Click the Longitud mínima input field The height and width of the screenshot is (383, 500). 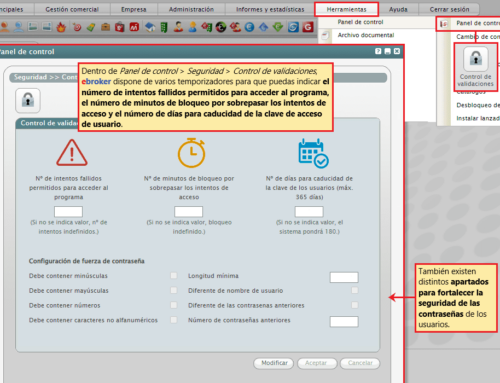[344, 277]
